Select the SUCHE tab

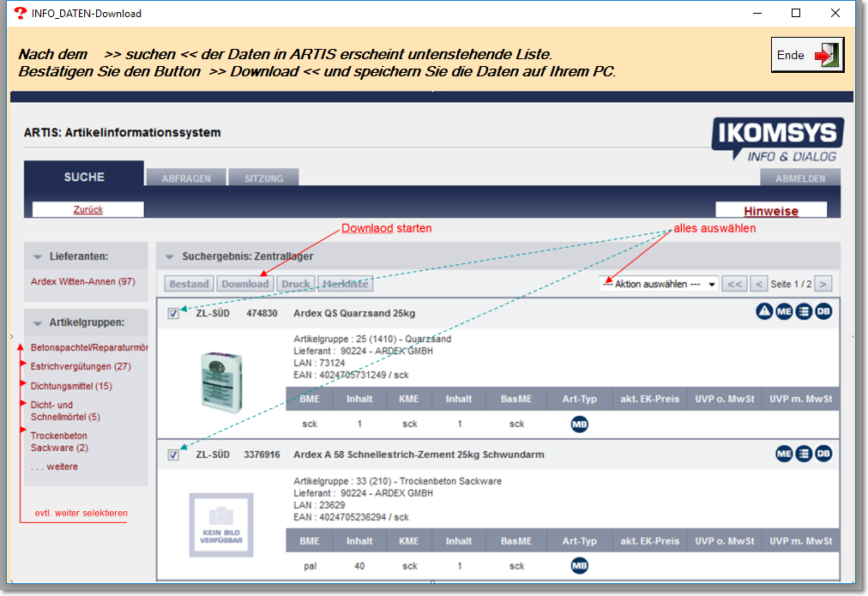[x=84, y=177]
